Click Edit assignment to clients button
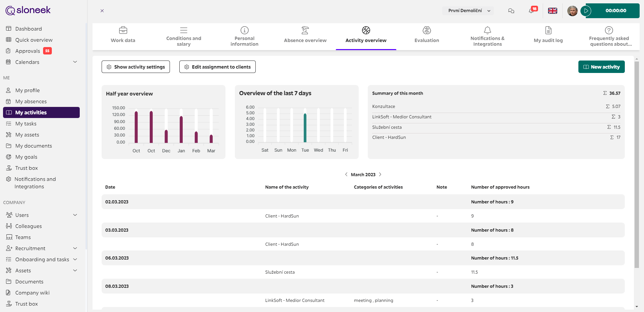The height and width of the screenshot is (312, 644). pos(217,67)
